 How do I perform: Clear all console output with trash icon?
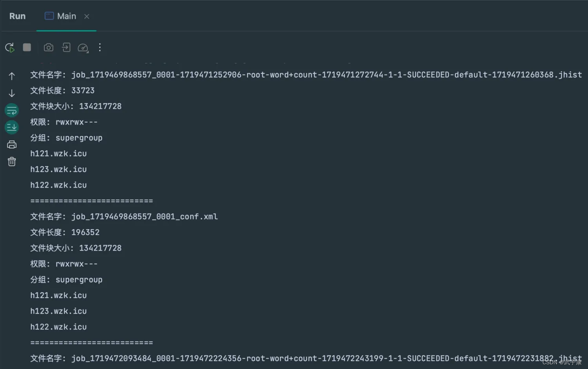(12, 161)
